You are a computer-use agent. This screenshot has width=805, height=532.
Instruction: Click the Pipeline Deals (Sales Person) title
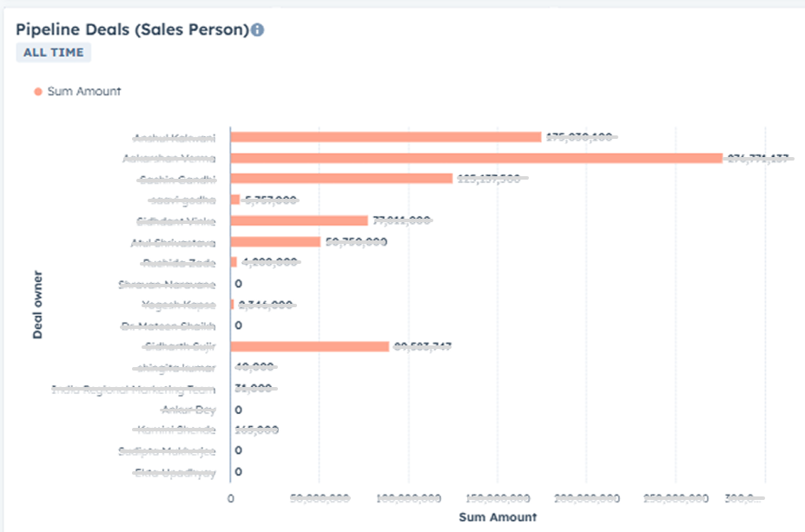click(x=132, y=30)
